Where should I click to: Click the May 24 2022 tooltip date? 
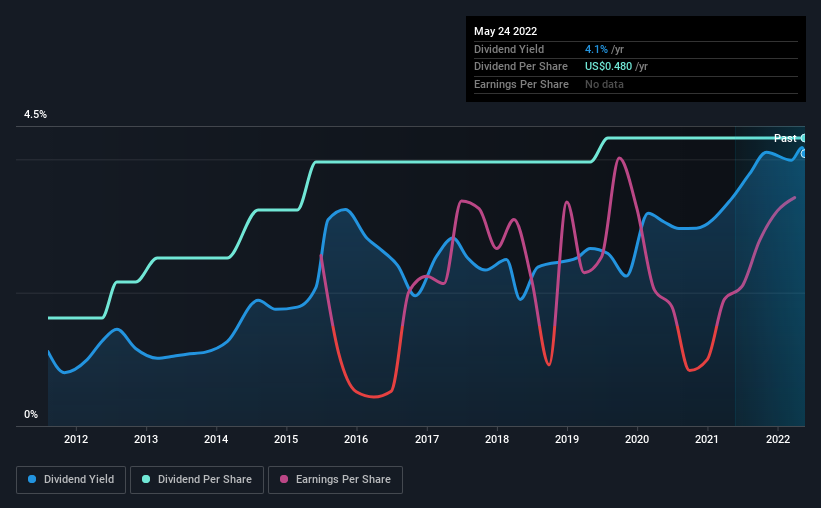tap(505, 31)
